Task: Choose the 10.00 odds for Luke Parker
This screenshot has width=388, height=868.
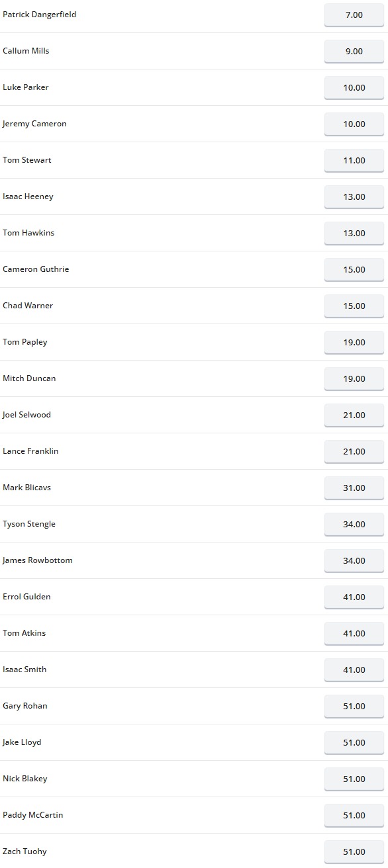Action: point(354,87)
